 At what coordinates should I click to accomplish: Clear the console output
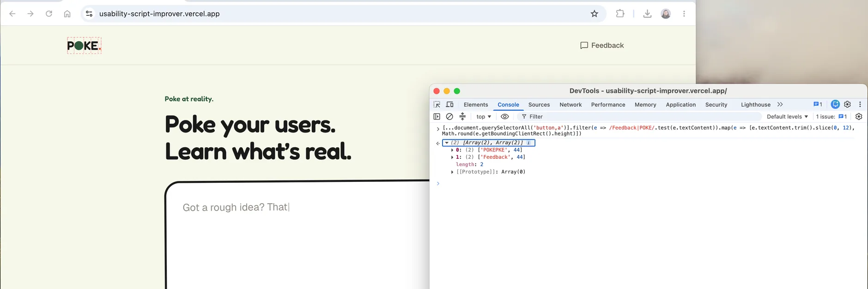[x=449, y=117]
